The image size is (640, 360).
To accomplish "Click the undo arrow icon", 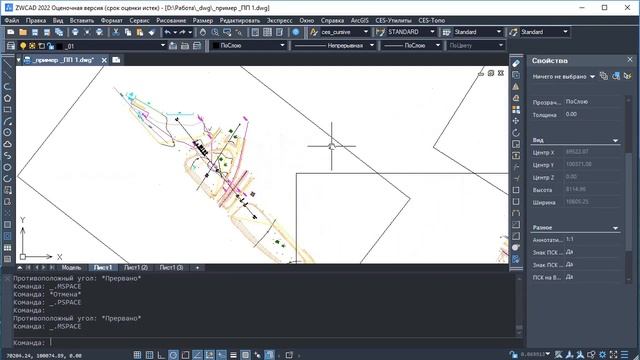I will 168,32.
